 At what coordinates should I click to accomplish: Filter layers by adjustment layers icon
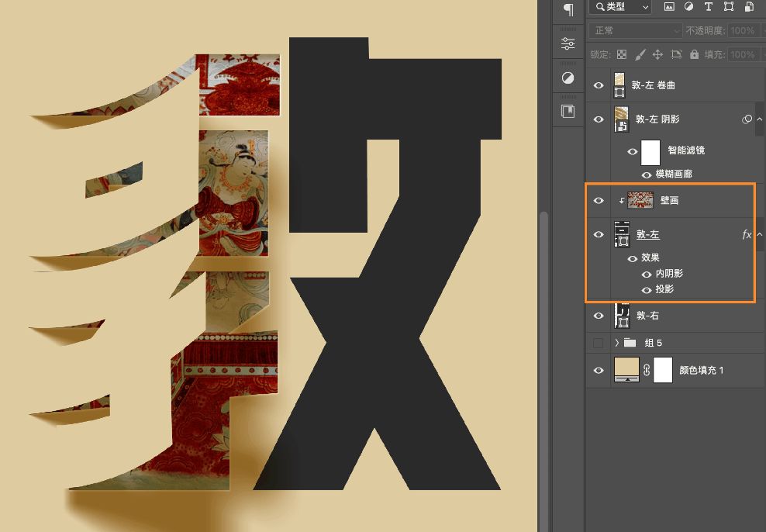pos(688,6)
